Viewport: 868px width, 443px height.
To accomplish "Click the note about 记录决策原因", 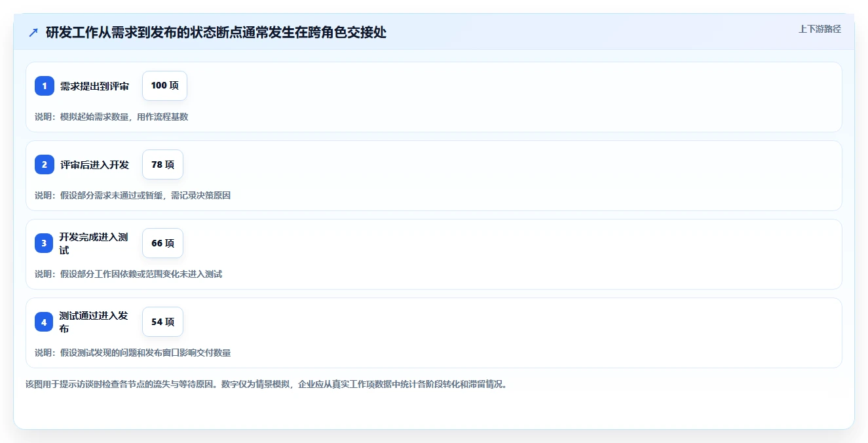I will tap(132, 195).
